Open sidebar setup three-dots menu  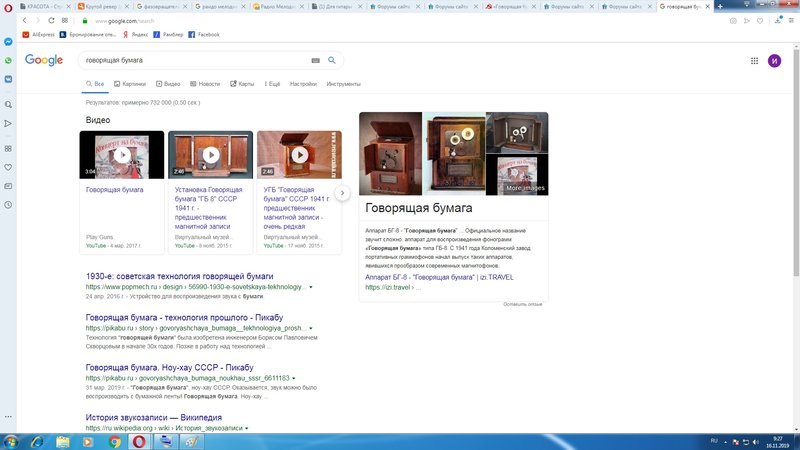[x=8, y=416]
